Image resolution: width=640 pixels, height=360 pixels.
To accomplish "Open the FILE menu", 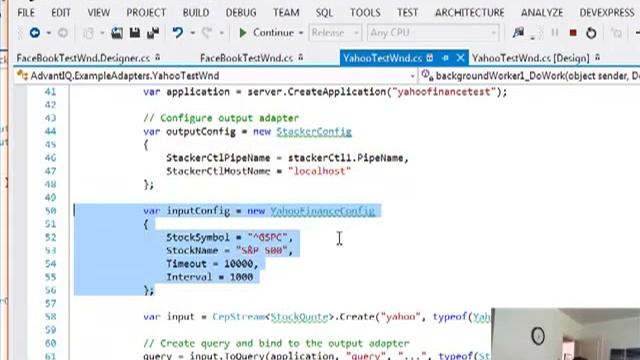I will coord(26,13).
